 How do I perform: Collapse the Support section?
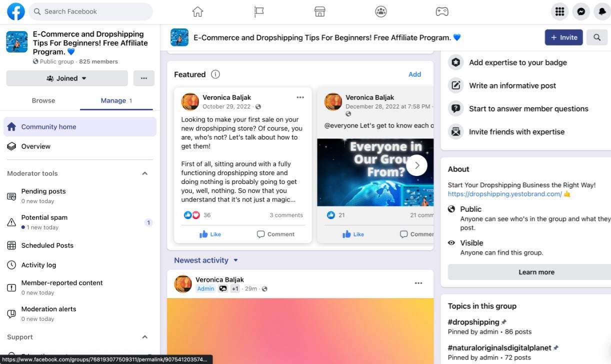click(x=145, y=337)
